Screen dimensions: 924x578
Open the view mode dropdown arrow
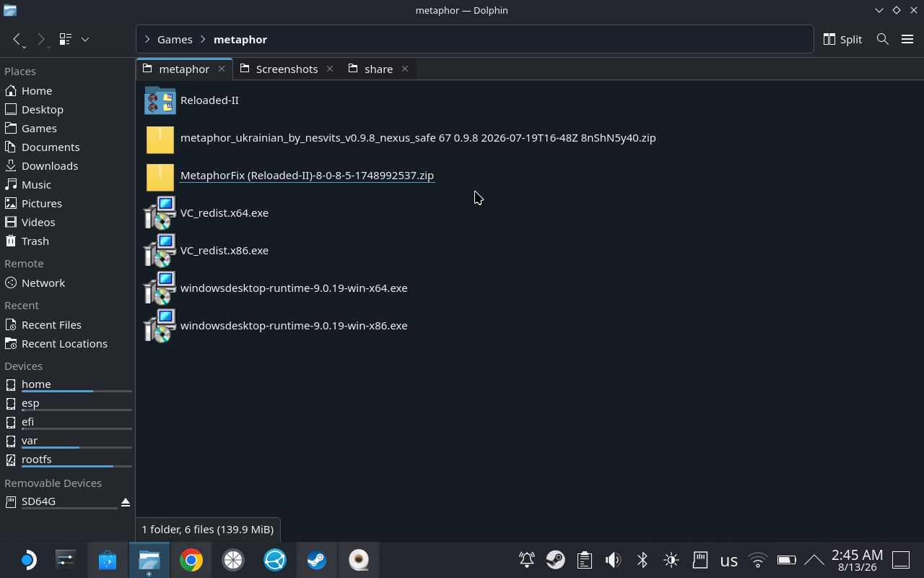click(x=85, y=39)
